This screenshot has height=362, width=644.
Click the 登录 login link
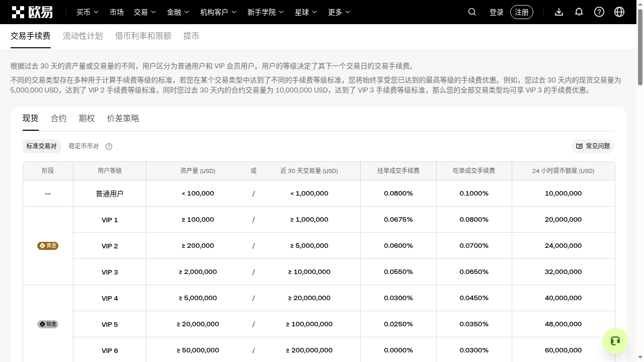pos(497,12)
